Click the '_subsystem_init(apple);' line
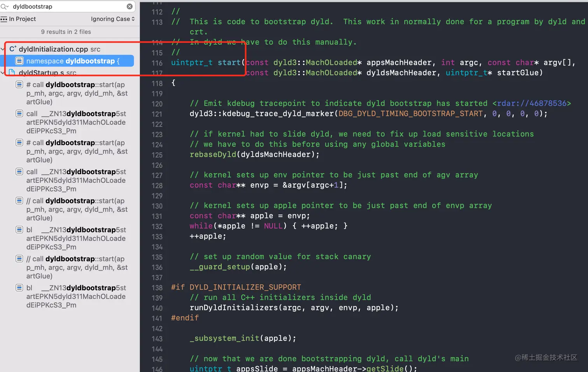Screen dimensions: 588x372 [x=243, y=339]
